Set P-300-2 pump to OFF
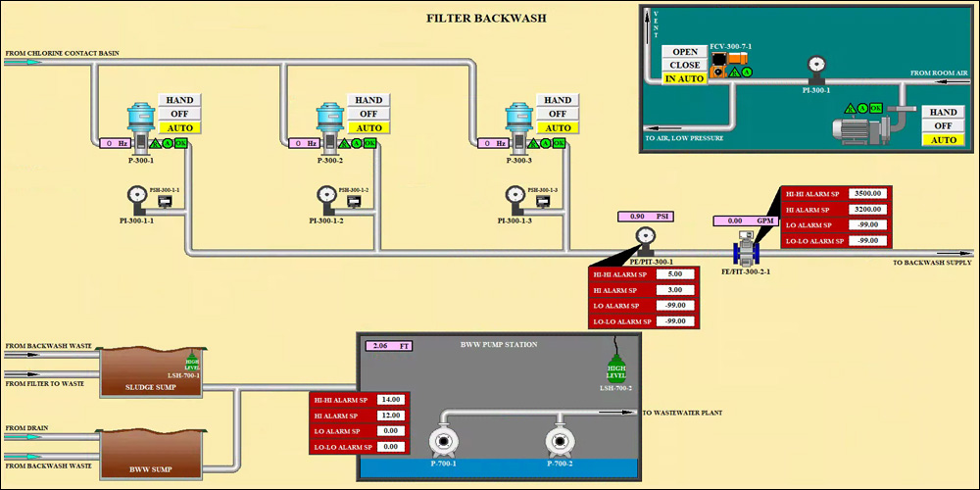Screen dimensions: 980x490 [368, 114]
